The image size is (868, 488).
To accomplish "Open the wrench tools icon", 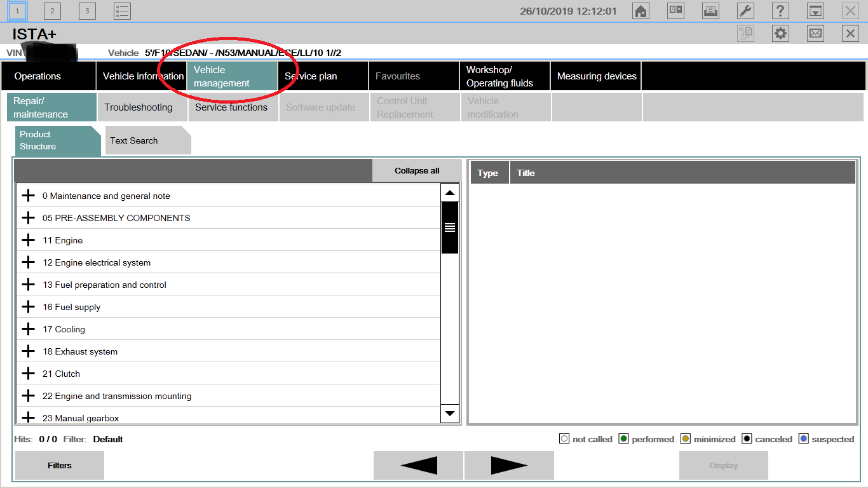I will click(745, 11).
